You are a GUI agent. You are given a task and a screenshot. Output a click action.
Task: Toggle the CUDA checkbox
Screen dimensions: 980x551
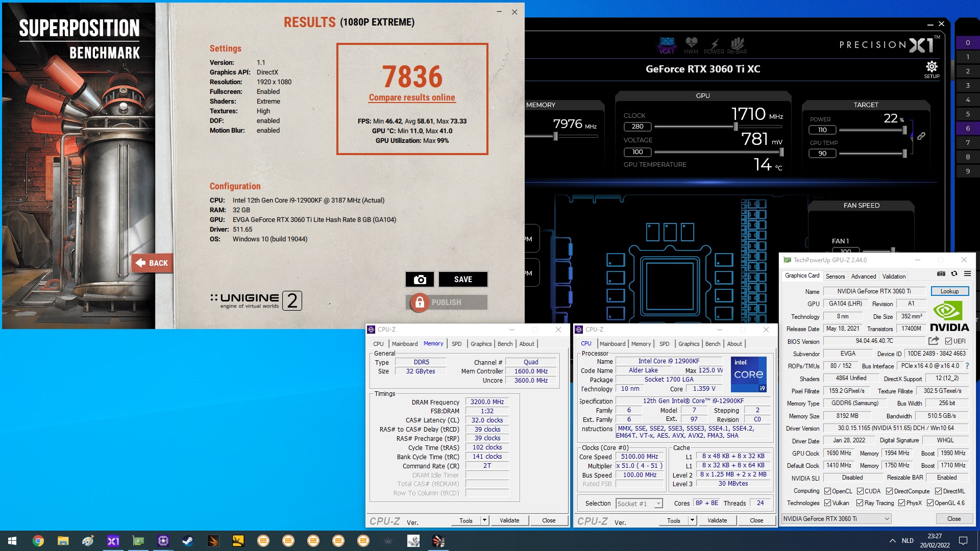coord(860,491)
